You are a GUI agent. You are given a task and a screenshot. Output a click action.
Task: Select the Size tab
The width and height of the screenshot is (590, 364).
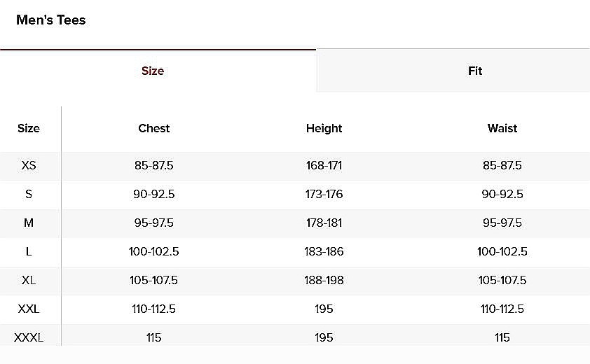point(153,71)
